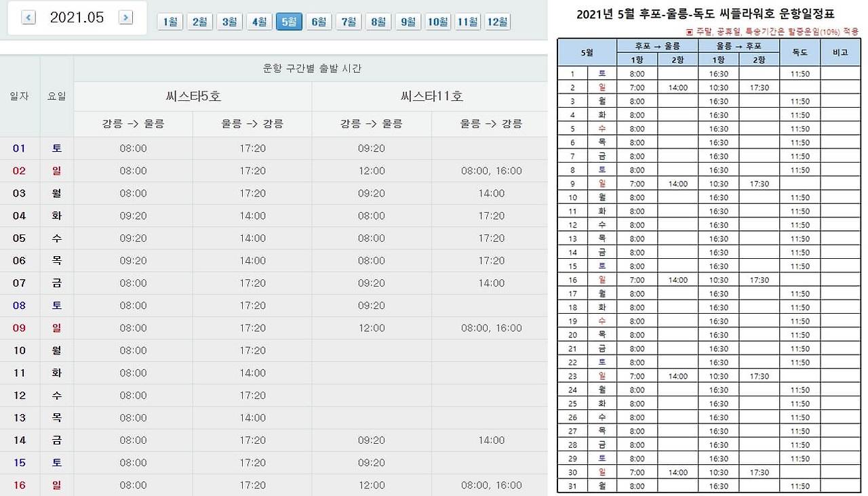Click the red 할증운임(10%) 적용 notice
The height and width of the screenshot is (496, 868).
[x=772, y=31]
